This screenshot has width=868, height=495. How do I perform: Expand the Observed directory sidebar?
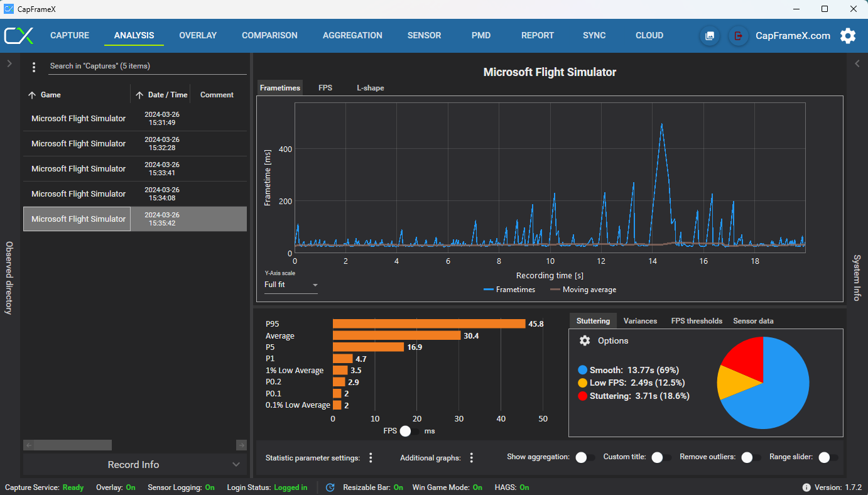coord(9,63)
